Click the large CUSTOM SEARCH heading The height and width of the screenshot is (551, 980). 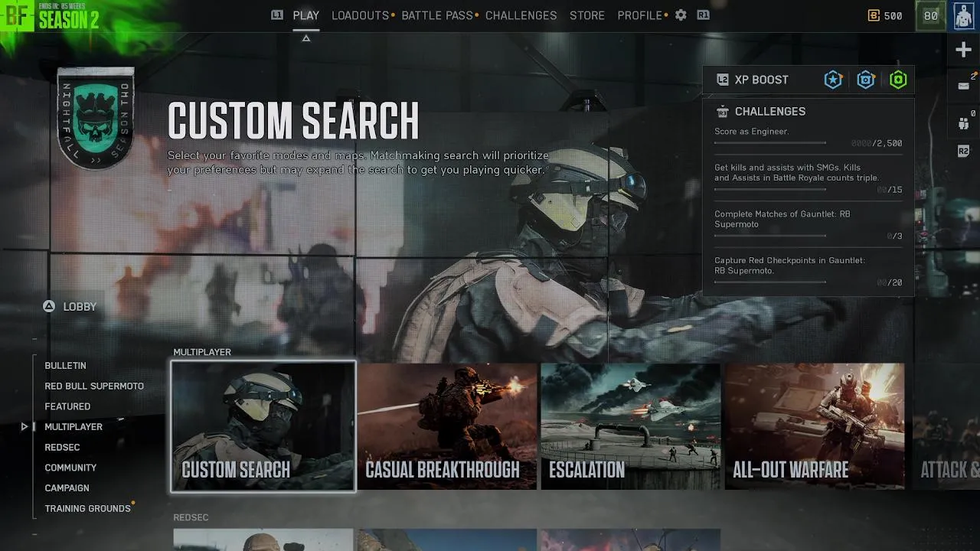click(293, 121)
